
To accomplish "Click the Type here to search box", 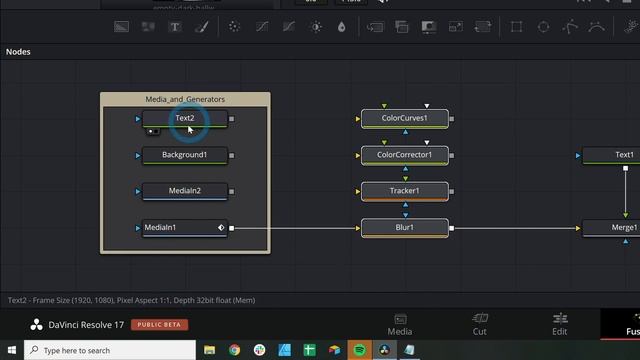I will tap(110, 350).
